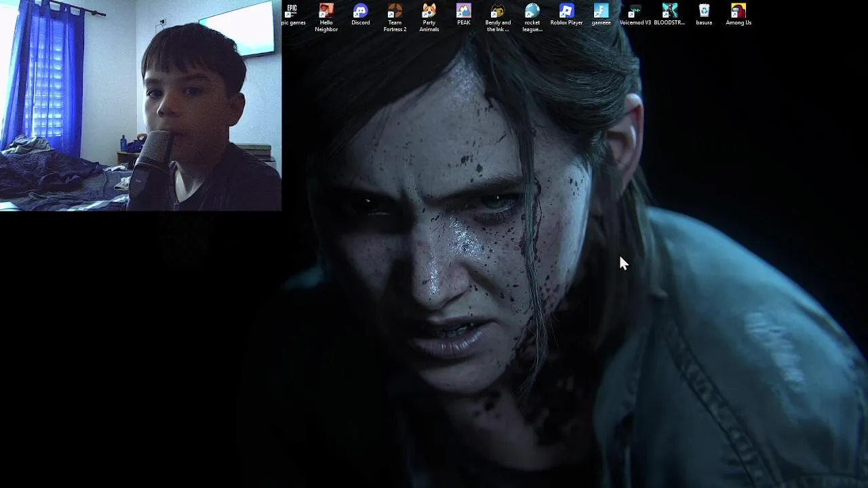Select the BLOODSTR... desktop shortcut
Image resolution: width=868 pixels, height=488 pixels.
(x=670, y=15)
